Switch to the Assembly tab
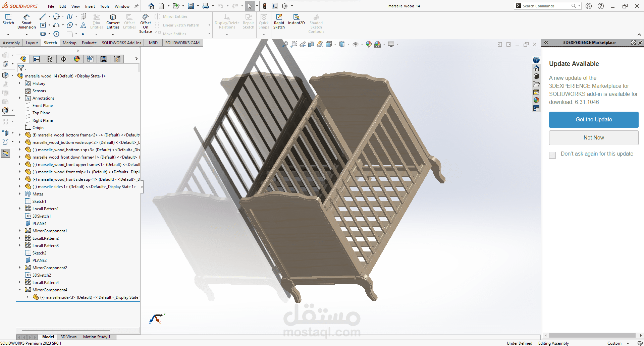The width and height of the screenshot is (644, 346). pyautogui.click(x=11, y=43)
